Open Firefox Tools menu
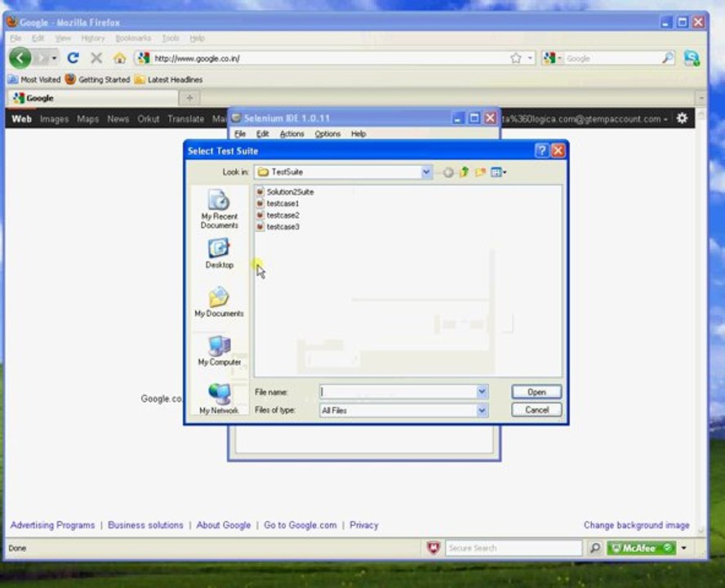This screenshot has height=588, width=725. (171, 38)
